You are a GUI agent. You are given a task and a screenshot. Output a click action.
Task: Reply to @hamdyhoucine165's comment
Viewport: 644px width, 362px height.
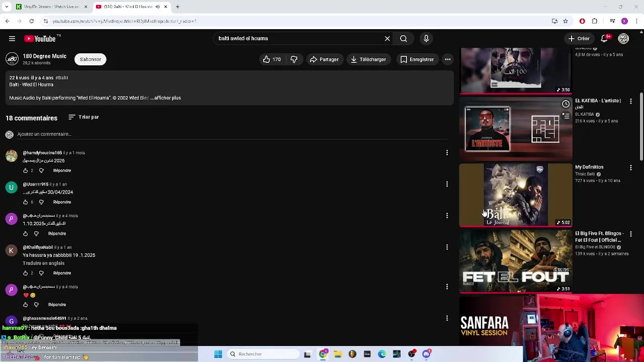point(62,170)
